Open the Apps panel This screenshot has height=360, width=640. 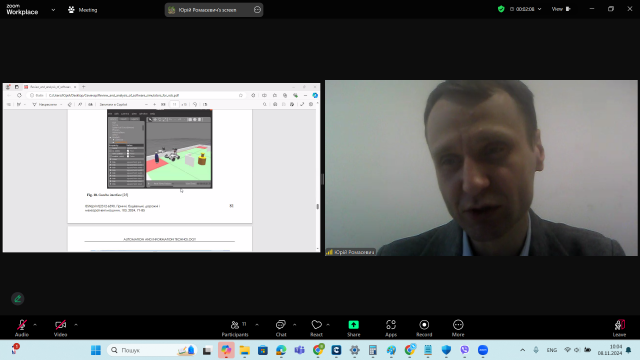pyautogui.click(x=391, y=328)
